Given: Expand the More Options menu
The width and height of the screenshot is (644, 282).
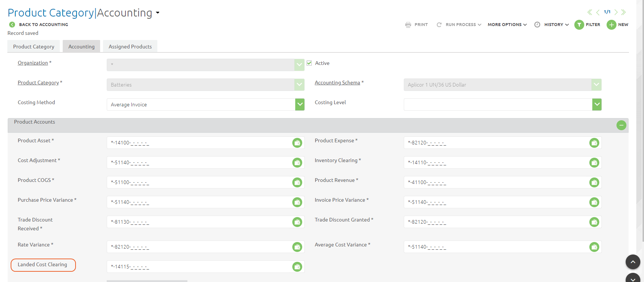Looking at the screenshot, I should click(507, 25).
